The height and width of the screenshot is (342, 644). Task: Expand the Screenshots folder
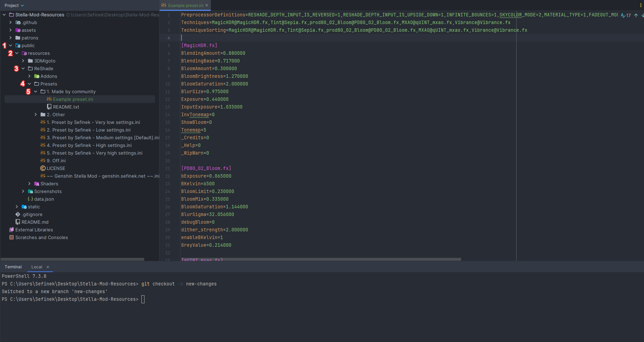tap(23, 191)
